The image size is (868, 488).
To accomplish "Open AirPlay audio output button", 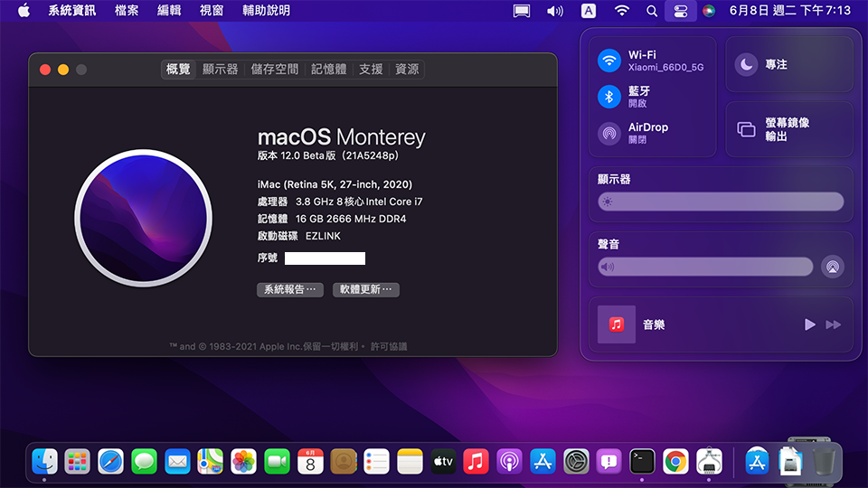I will click(833, 267).
